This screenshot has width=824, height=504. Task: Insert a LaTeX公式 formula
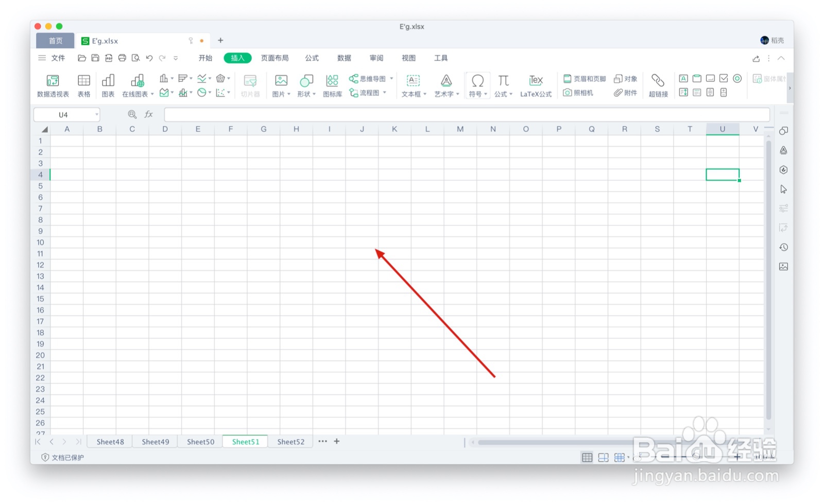(536, 85)
